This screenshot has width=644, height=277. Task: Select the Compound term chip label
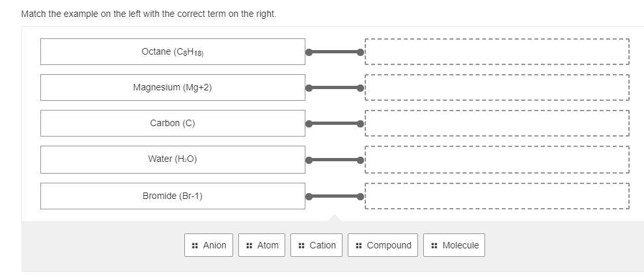[389, 245]
